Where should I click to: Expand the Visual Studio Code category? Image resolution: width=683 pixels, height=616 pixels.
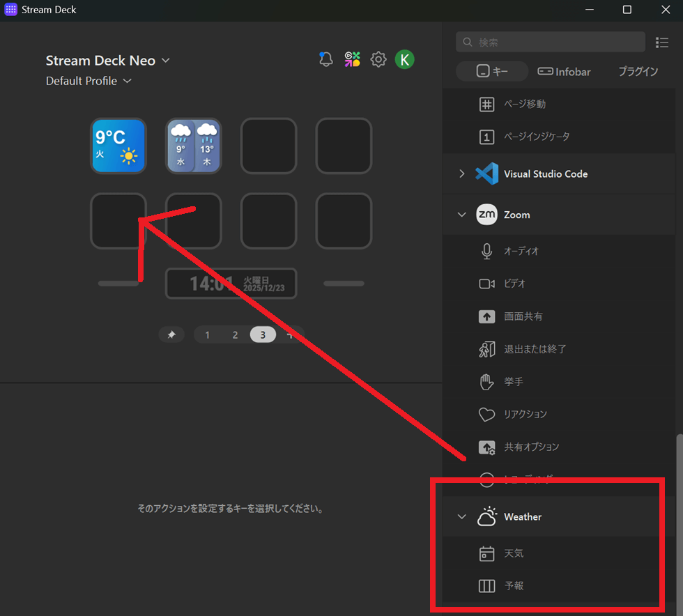point(461,174)
